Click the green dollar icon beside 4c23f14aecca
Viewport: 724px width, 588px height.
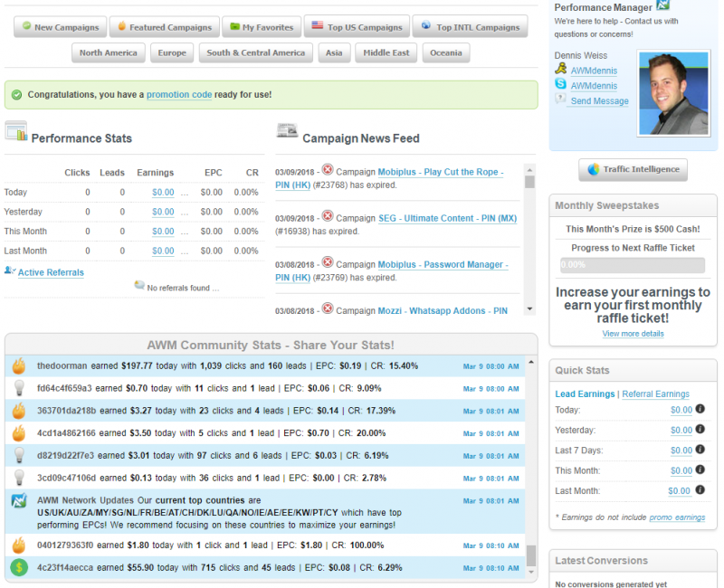18,568
